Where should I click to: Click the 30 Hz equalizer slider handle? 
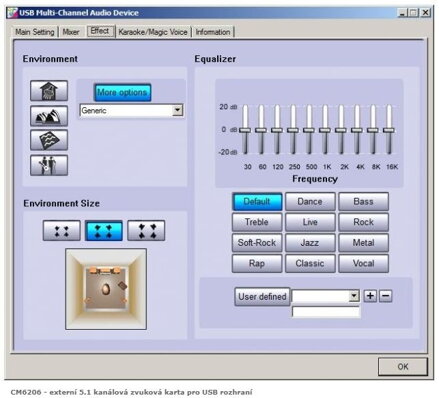pos(245,130)
